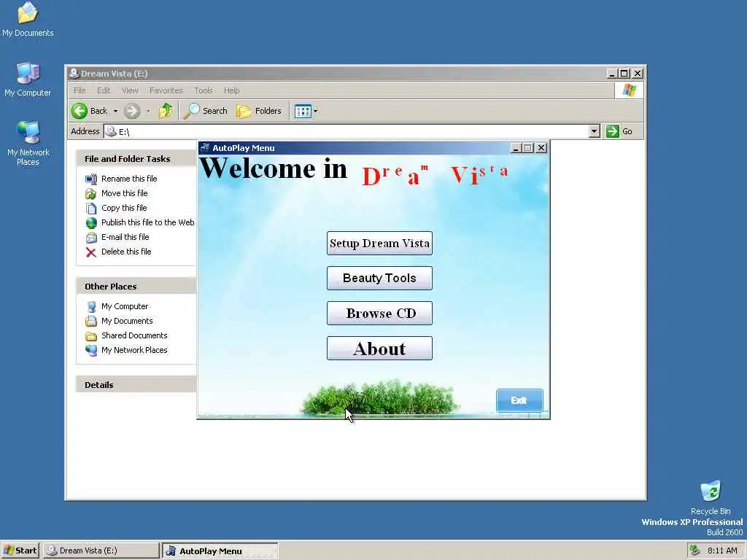Viewport: 747px width, 560px height.
Task: Click the red X Delete icon
Action: click(x=91, y=252)
